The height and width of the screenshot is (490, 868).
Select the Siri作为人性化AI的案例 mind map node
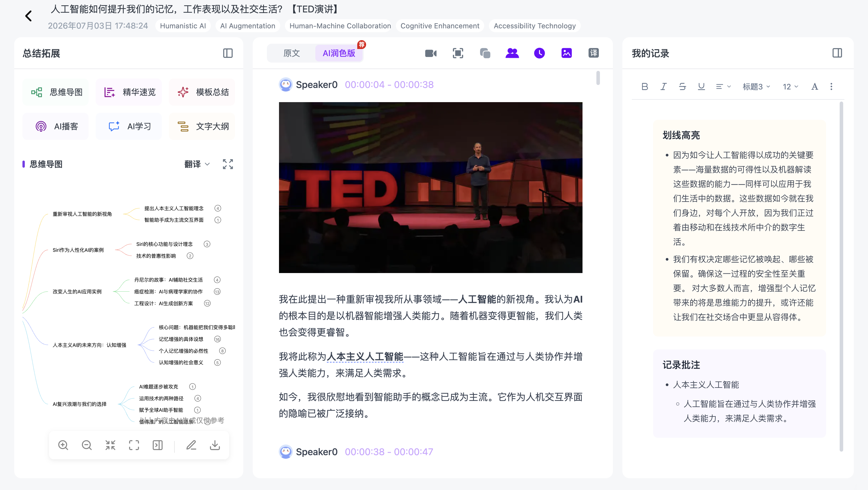click(x=78, y=250)
